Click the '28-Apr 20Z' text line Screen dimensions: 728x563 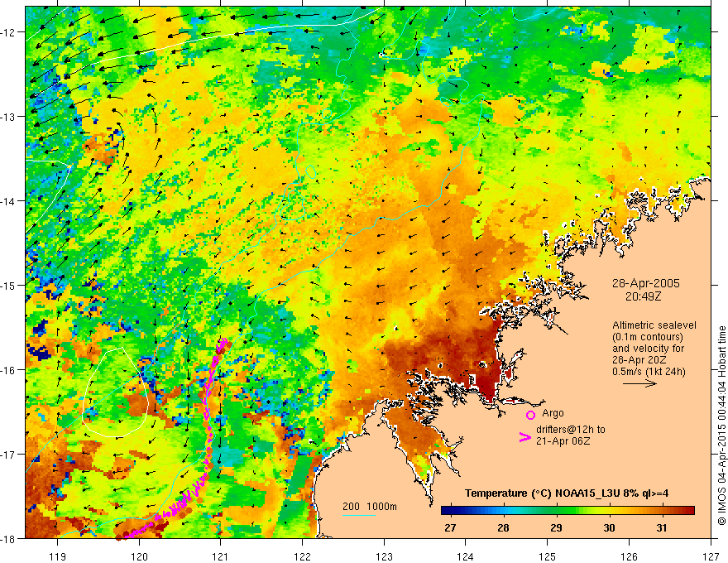coord(639,360)
